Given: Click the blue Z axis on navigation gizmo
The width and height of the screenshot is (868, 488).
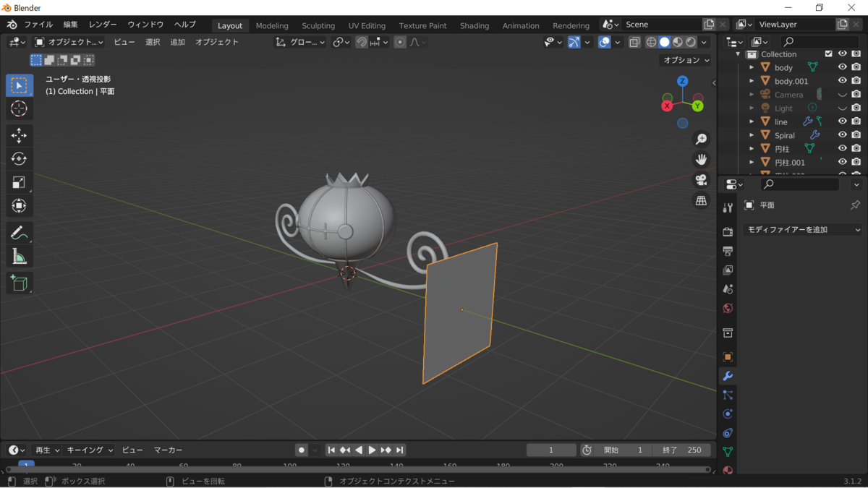Looking at the screenshot, I should coord(682,81).
